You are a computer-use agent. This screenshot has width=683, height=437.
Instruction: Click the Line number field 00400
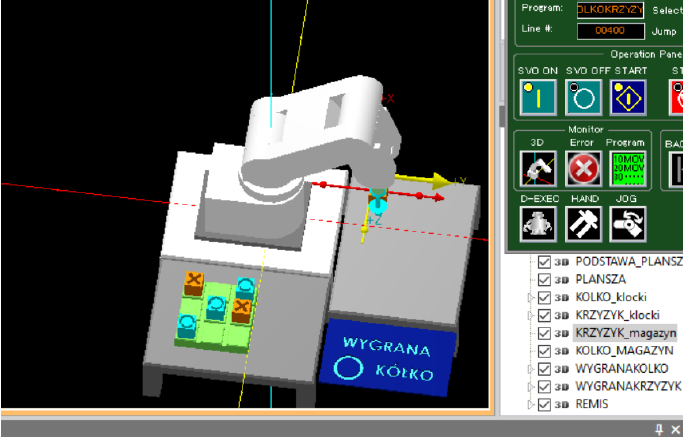(x=610, y=31)
